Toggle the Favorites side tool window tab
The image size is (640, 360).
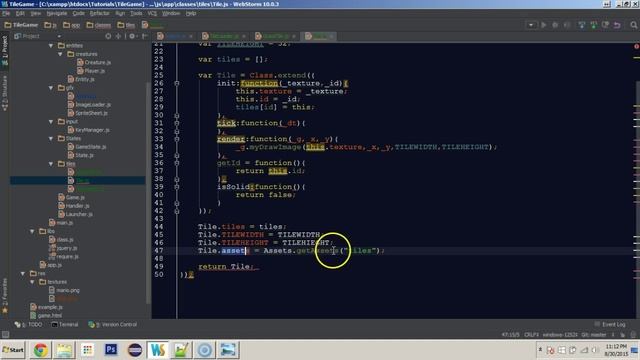(x=4, y=296)
